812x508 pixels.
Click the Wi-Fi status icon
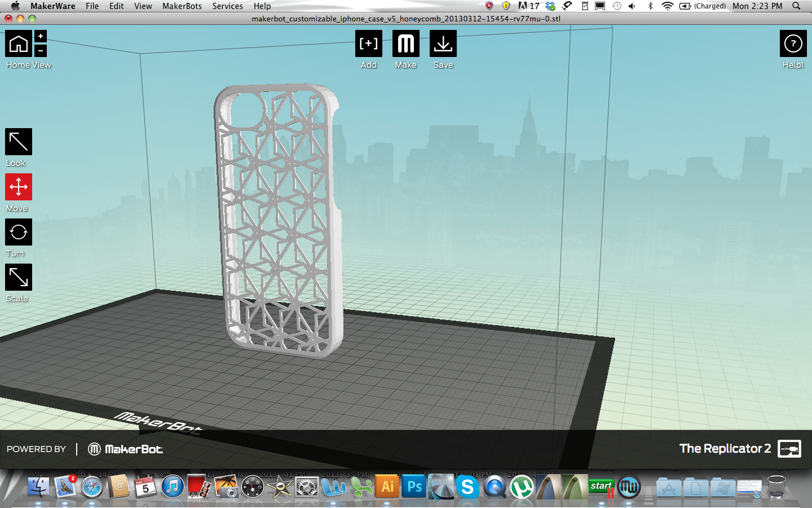point(667,6)
